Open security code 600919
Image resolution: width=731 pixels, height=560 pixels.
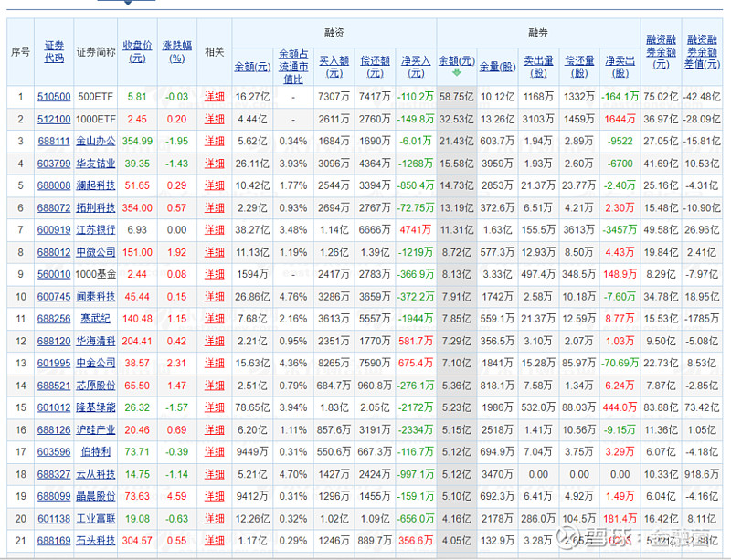click(x=54, y=230)
